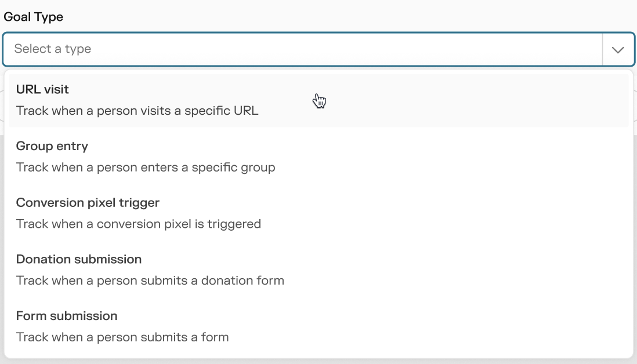
Task: Click 'Track when a person visits a specific URL'
Action: 137,110
